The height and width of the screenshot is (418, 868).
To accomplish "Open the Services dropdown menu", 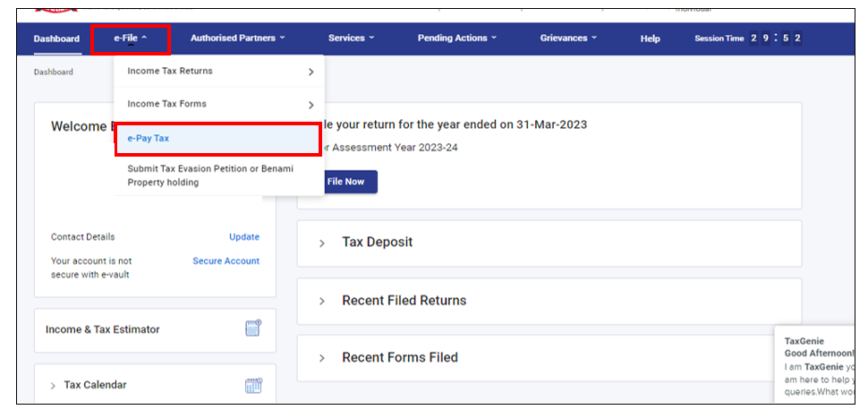I will (351, 38).
